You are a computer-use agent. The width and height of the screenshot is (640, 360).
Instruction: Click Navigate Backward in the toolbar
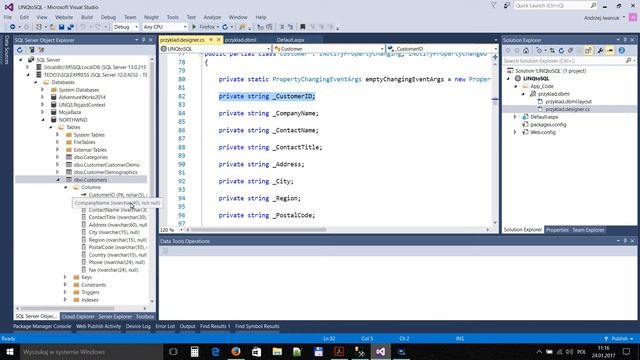tap(13, 27)
